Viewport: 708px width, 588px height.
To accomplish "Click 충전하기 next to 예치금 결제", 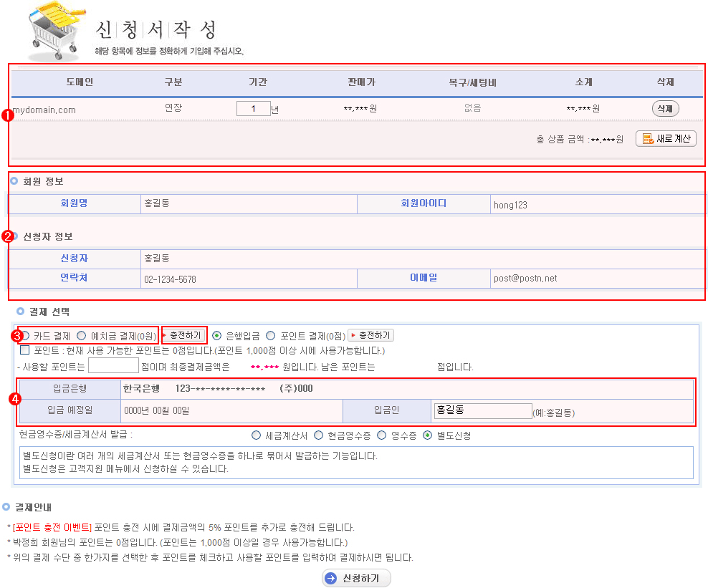I will (x=184, y=335).
